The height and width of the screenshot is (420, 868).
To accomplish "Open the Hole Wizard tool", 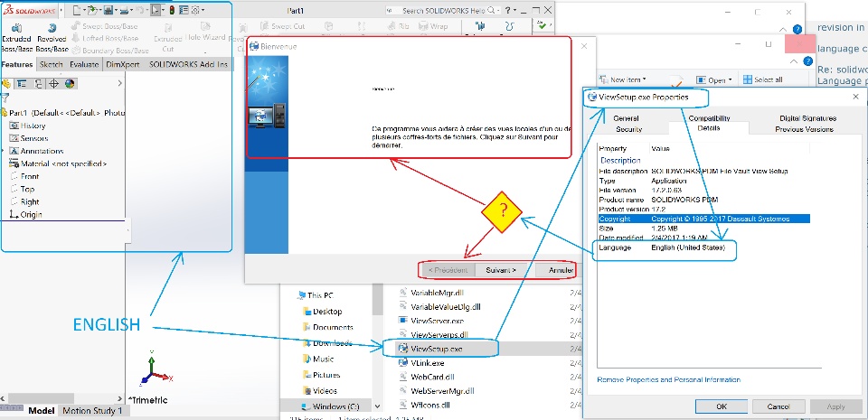I will 205,32.
